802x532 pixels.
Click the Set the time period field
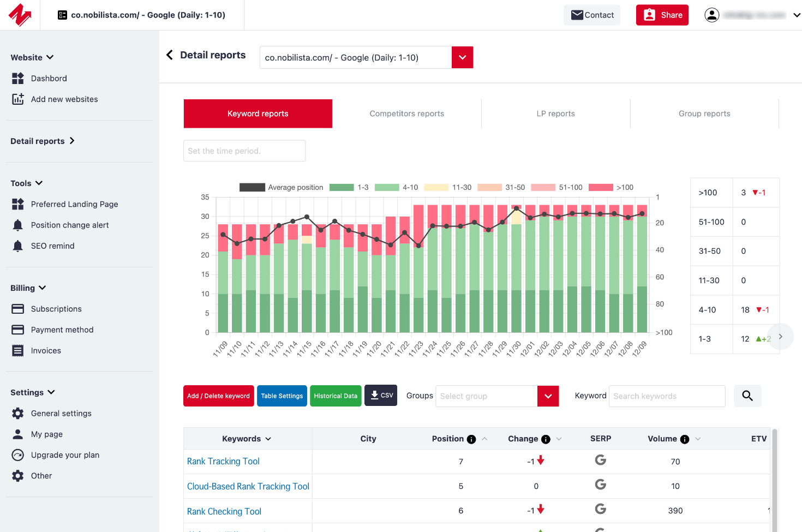(x=244, y=151)
